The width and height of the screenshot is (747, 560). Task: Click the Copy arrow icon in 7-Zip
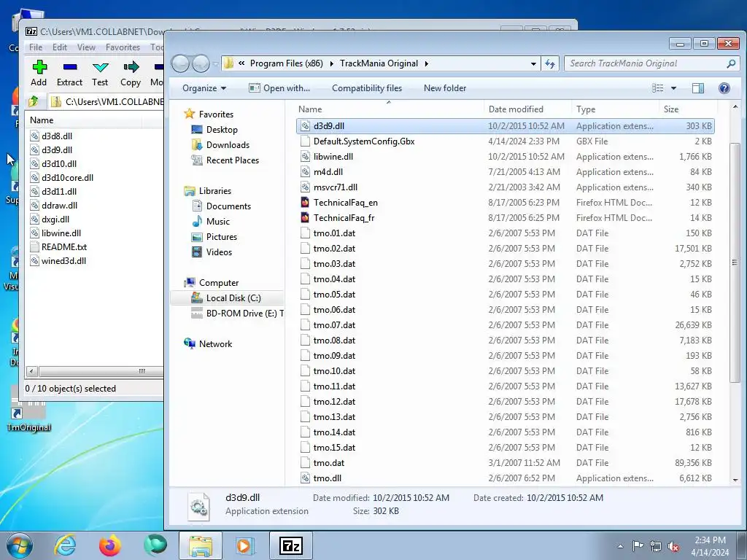[131, 66]
